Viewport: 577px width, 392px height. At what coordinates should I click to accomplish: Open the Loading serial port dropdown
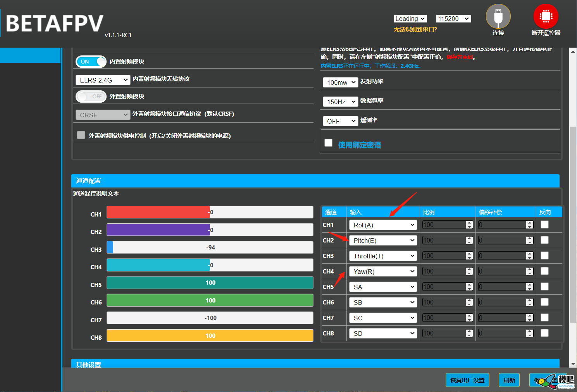pyautogui.click(x=410, y=19)
